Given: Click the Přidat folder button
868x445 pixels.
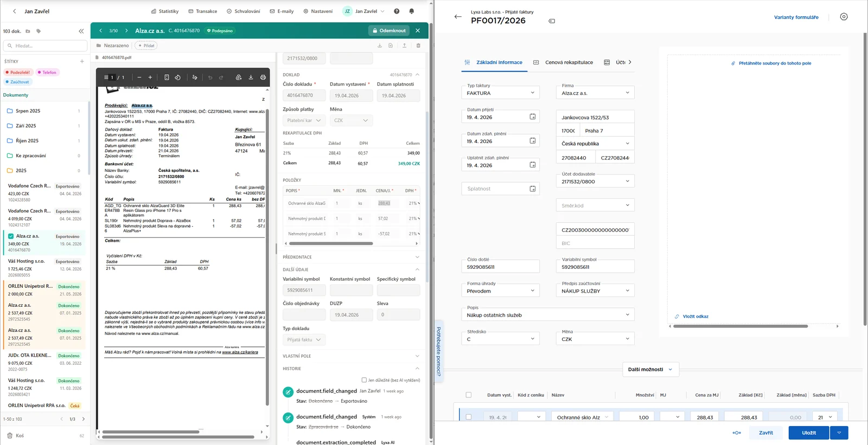Looking at the screenshot, I should pyautogui.click(x=146, y=46).
